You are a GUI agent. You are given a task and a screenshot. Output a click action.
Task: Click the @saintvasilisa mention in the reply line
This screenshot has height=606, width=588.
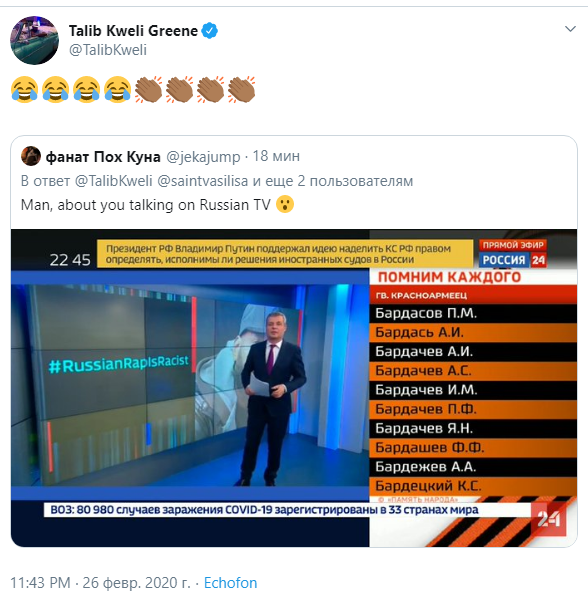click(203, 181)
